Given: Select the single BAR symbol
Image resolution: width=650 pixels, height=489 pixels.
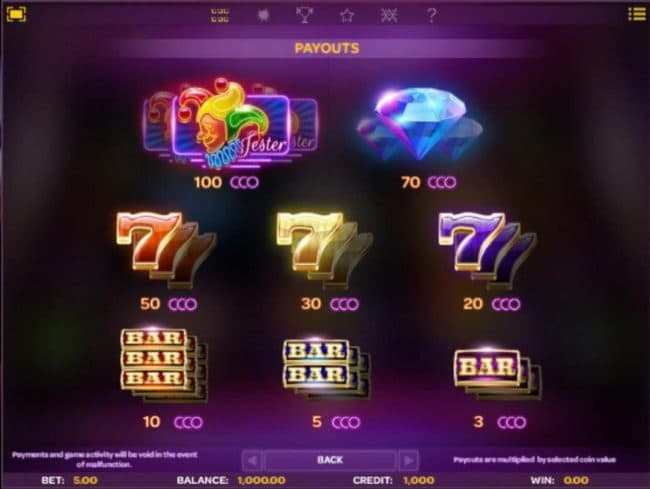Looking at the screenshot, I should 497,374.
